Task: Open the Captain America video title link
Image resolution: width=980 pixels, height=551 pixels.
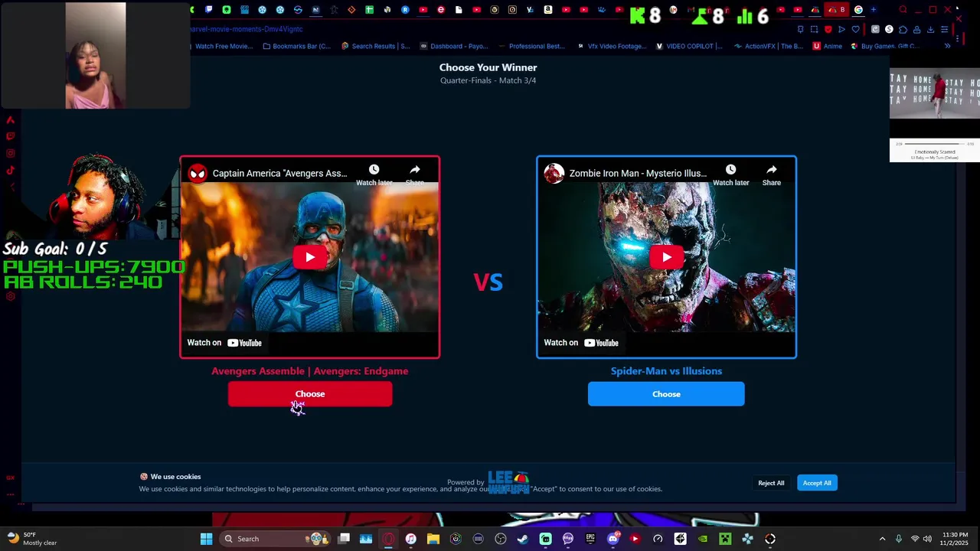Action: point(279,173)
